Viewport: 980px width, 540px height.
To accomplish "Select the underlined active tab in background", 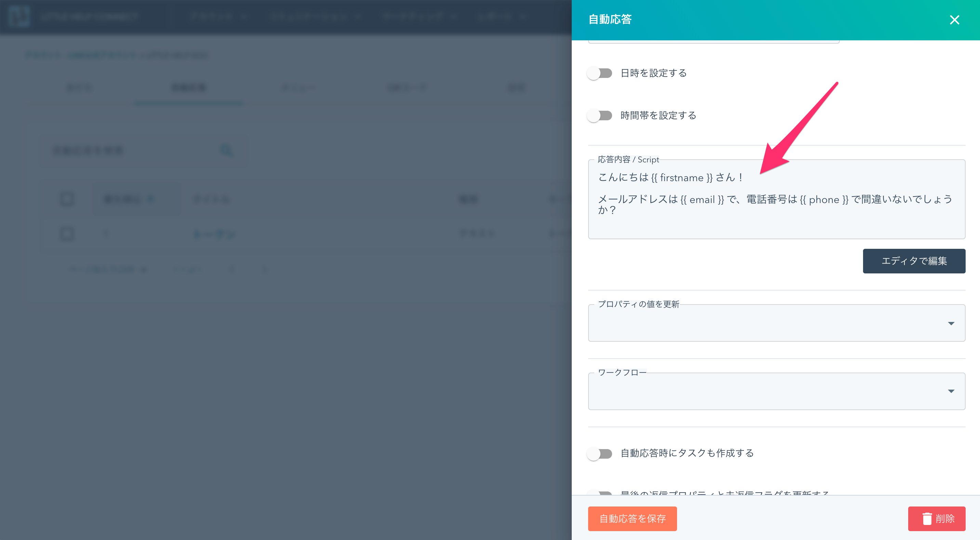I will pos(188,88).
